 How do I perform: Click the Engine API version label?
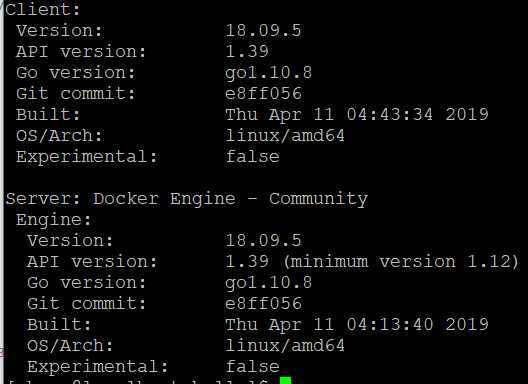[92, 262]
